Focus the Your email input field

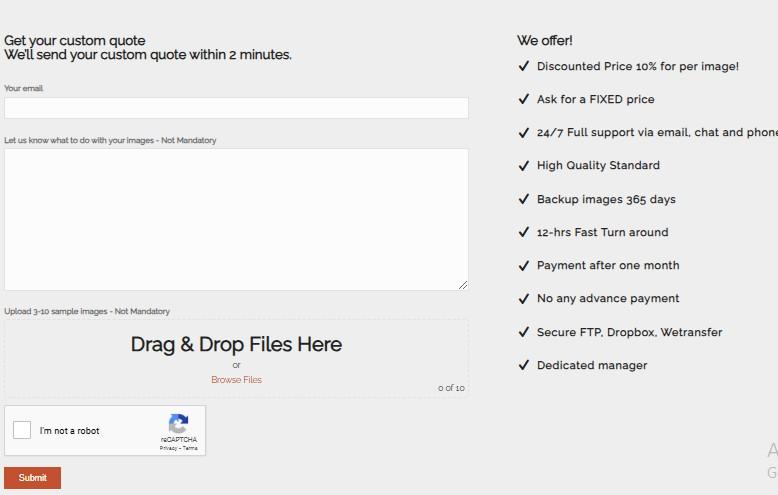(236, 108)
